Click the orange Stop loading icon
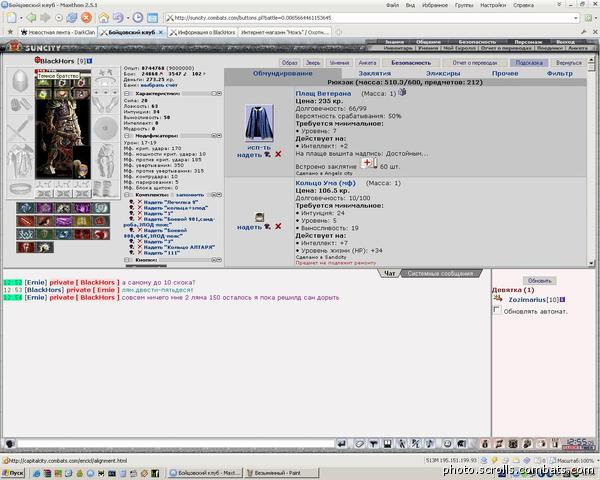Screen dimensions: 600x480 click(x=86, y=18)
